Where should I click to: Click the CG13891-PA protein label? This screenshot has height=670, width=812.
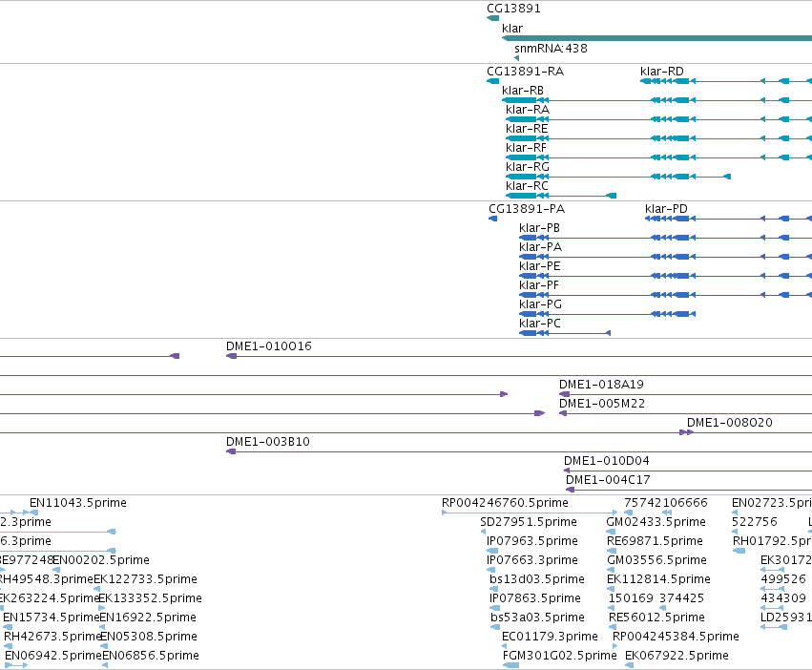point(527,209)
